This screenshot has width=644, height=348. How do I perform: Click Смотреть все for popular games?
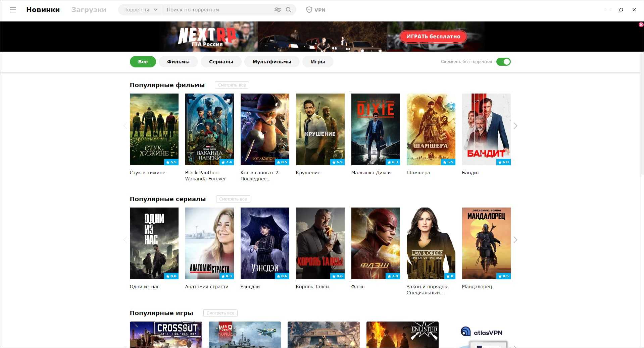coord(220,313)
